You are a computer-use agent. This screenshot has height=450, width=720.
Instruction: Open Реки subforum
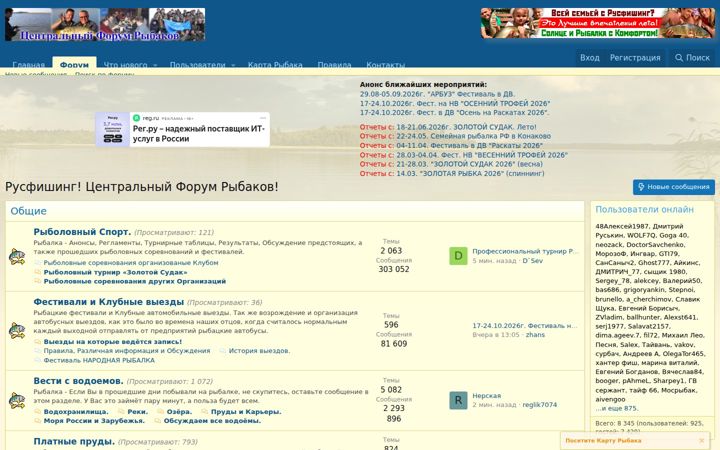(138, 412)
